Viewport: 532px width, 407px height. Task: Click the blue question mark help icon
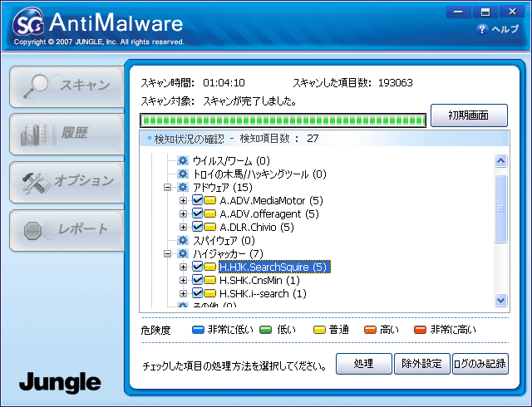click(482, 30)
